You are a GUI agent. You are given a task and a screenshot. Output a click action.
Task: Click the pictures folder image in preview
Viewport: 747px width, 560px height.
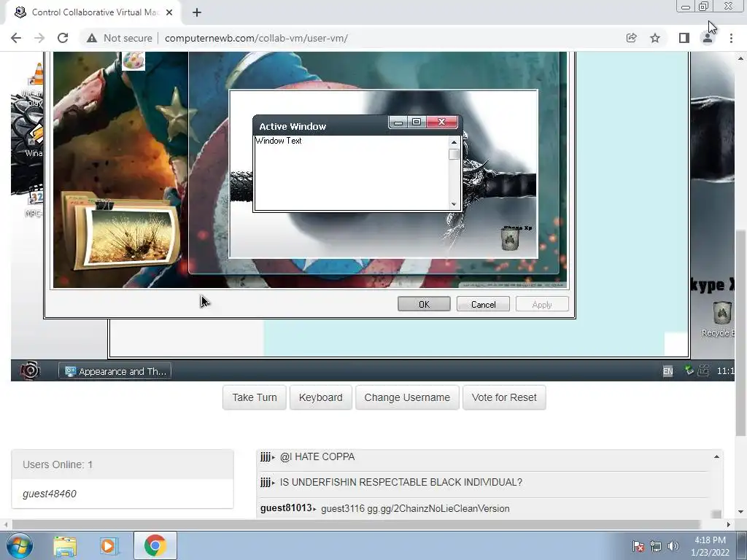coord(121,230)
